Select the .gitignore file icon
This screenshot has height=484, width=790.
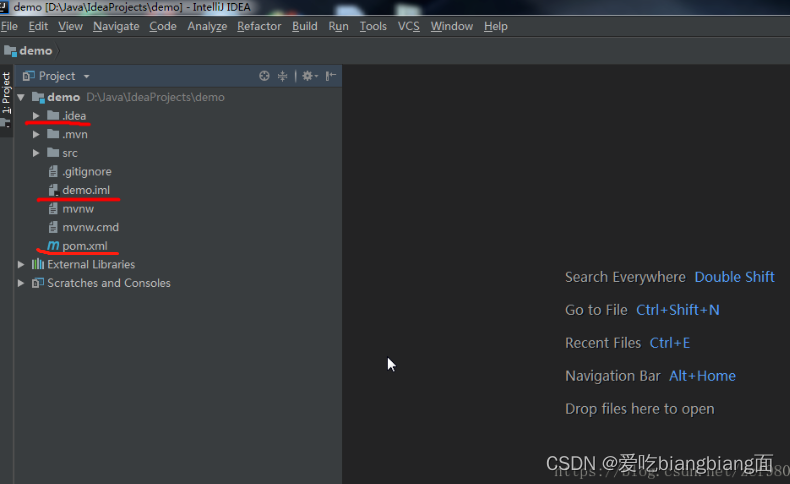click(53, 172)
